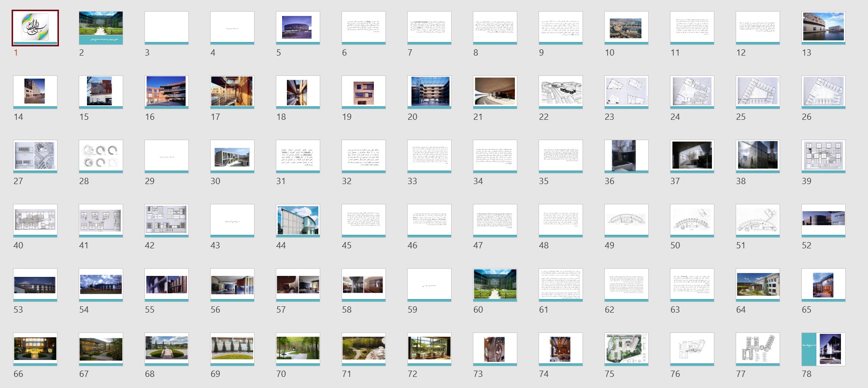Image resolution: width=868 pixels, height=388 pixels.
Task: Select slide 75 colored site plan
Action: point(626,349)
